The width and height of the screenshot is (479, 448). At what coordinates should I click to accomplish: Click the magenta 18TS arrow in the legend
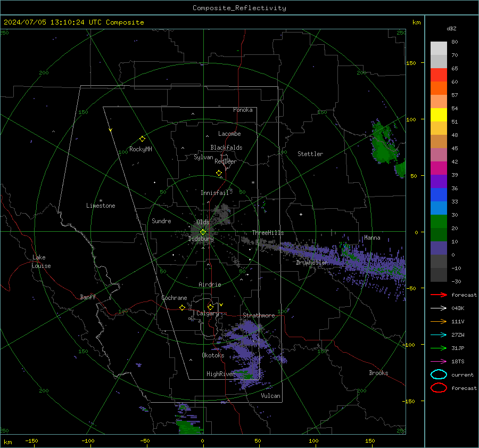click(x=439, y=362)
